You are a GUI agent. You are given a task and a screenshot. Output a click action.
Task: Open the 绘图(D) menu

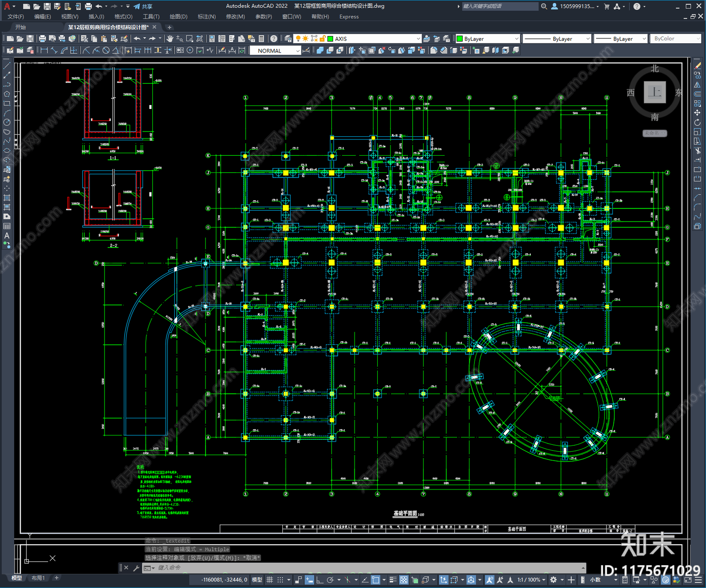[x=179, y=17]
